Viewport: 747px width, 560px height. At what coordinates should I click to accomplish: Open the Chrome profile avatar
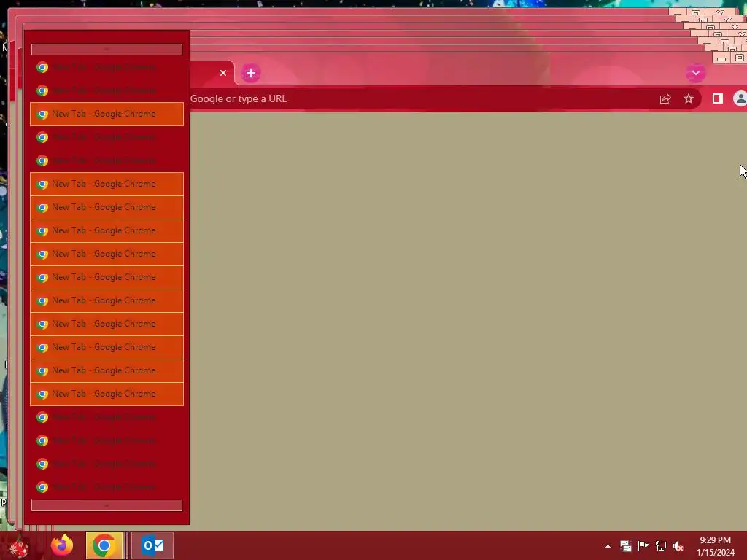click(740, 98)
